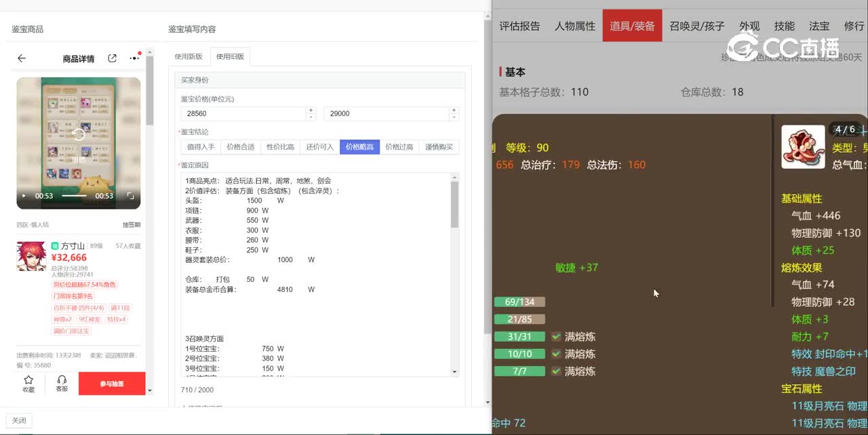This screenshot has width=868, height=435.
Task: Click the red 参与抽签 button
Action: click(x=112, y=384)
